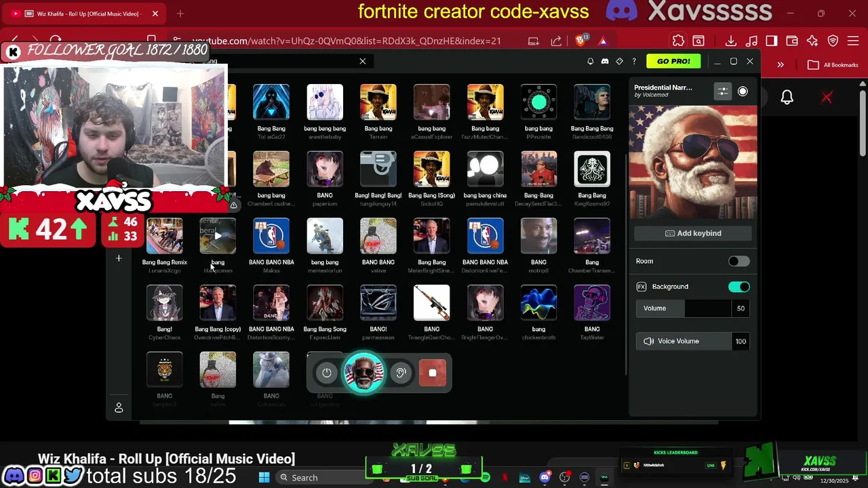The height and width of the screenshot is (488, 868).
Task: Click the plus add button in Voicemod sidebar
Action: [x=119, y=258]
